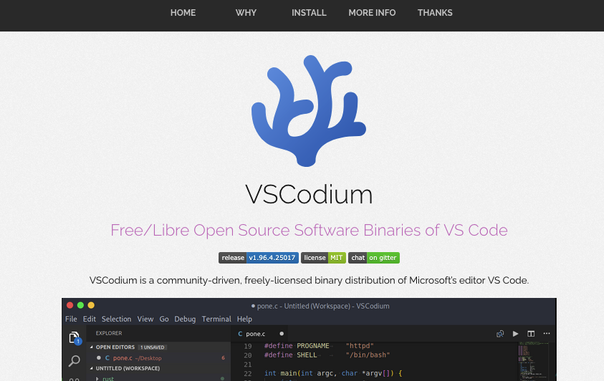Open the license MIT badge
This screenshot has width=604, height=381.
[323, 258]
